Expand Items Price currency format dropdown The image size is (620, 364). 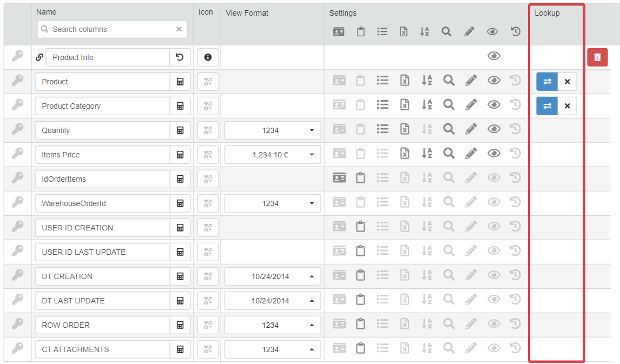click(273, 155)
